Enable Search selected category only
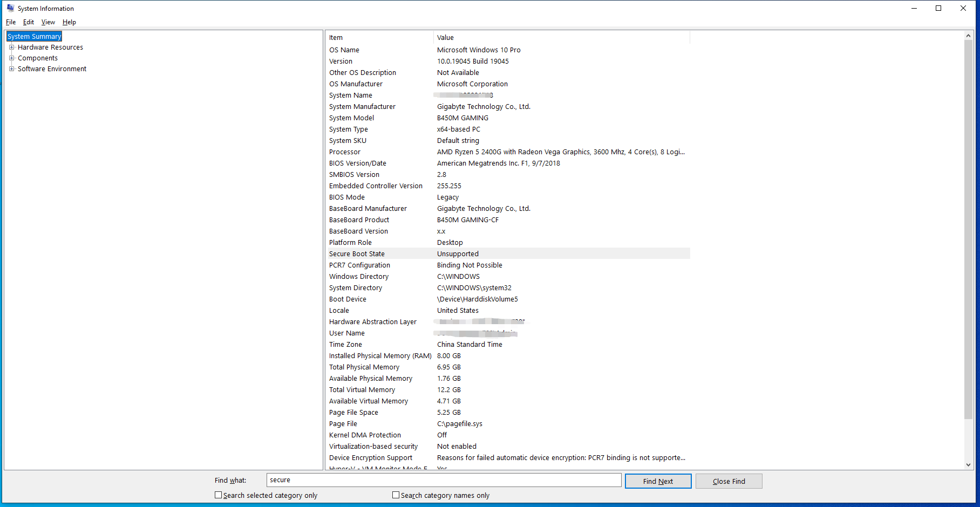The height and width of the screenshot is (507, 980). click(x=218, y=495)
